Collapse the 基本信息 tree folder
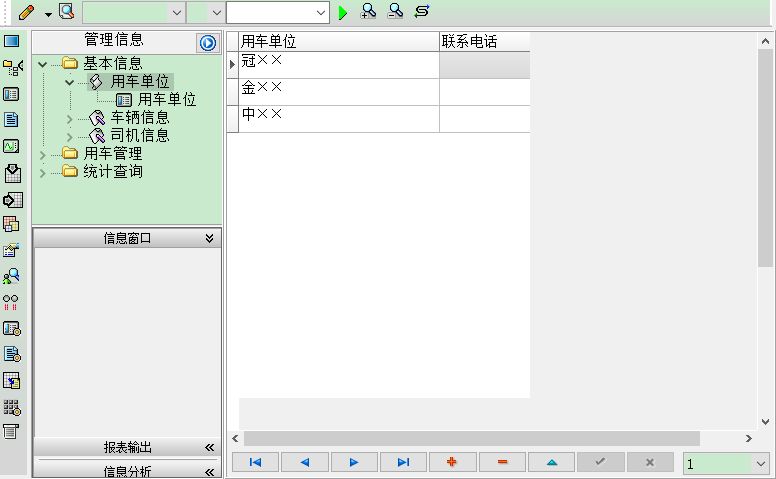Screen dimensions: 776x479 coord(43,64)
